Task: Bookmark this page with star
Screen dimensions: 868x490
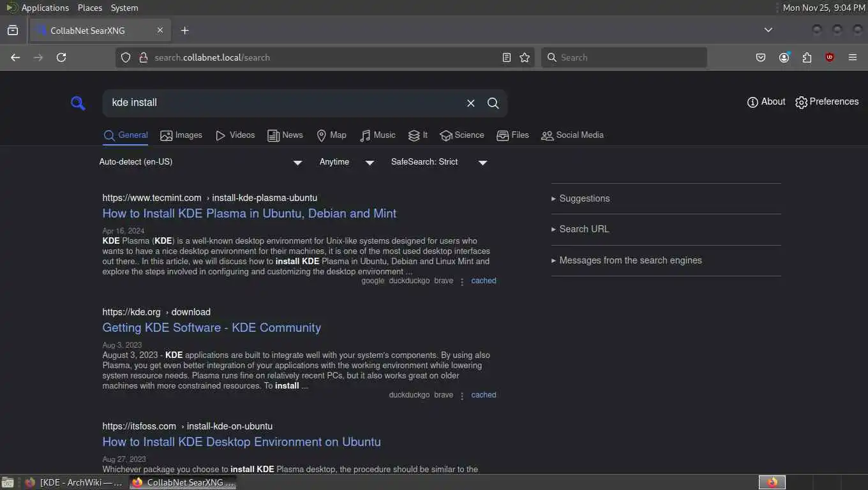Action: 525,57
